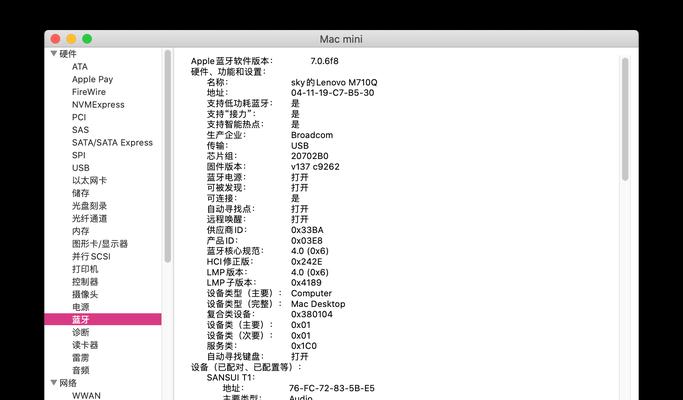The height and width of the screenshot is (400, 683).
Task: Select PCI in the sidebar
Action: 79,117
